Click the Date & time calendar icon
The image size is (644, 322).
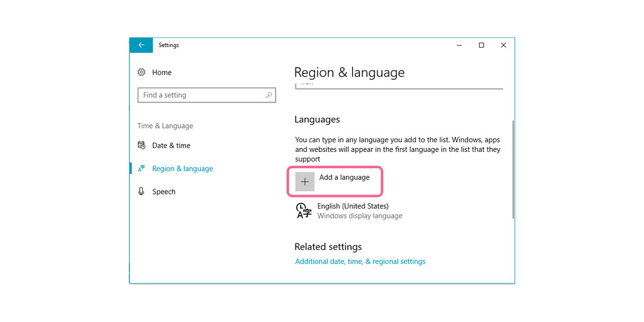point(142,146)
